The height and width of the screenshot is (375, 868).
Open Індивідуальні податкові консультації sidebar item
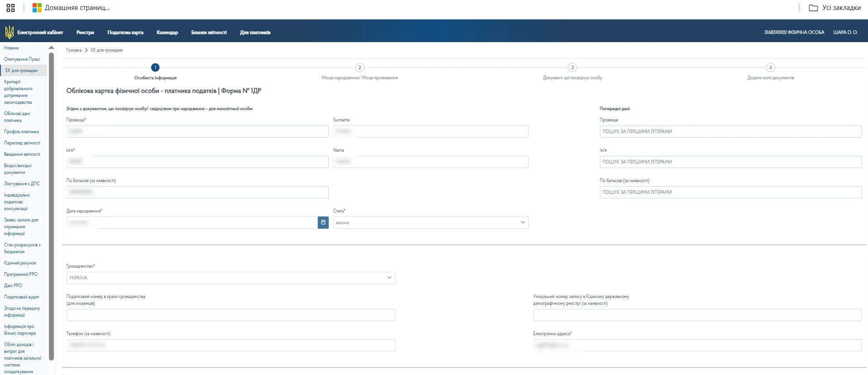pyautogui.click(x=17, y=202)
